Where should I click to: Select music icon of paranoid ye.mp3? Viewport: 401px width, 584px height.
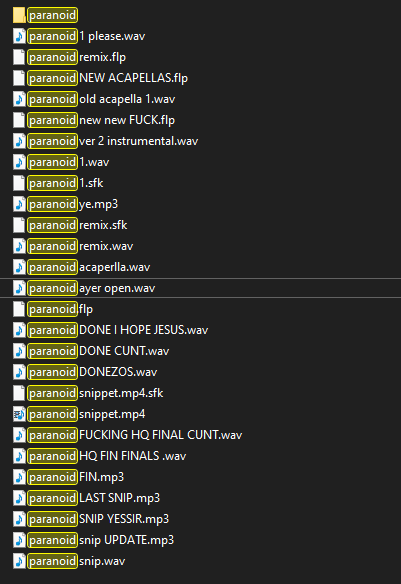click(x=19, y=204)
